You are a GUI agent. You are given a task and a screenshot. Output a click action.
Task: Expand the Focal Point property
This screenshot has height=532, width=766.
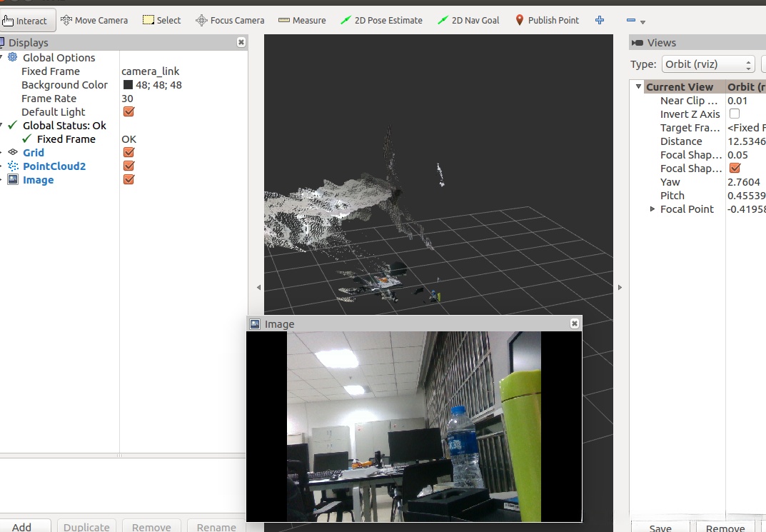click(x=652, y=209)
